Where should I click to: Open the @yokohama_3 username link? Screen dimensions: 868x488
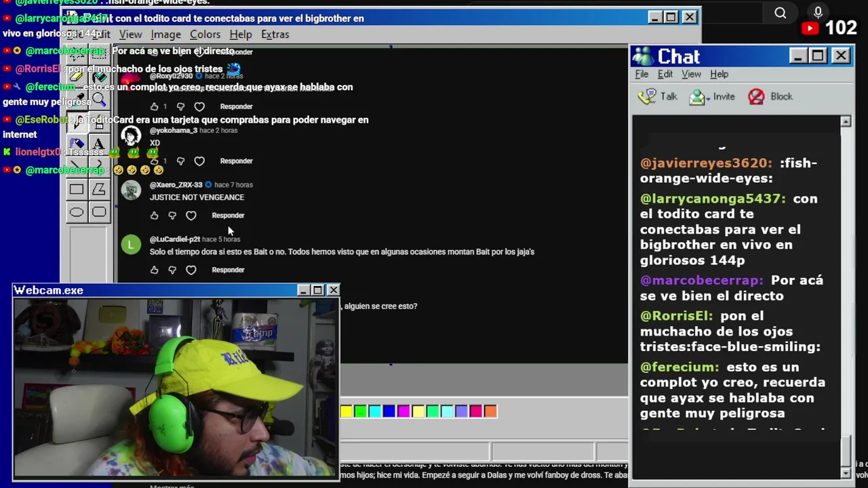(174, 130)
